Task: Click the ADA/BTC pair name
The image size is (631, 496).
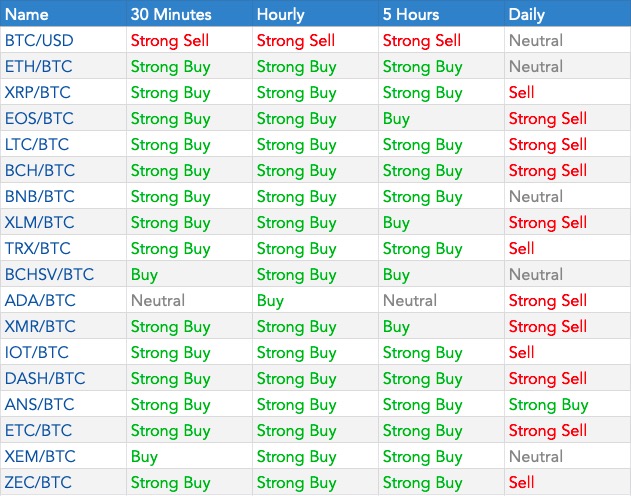Action: click(x=39, y=300)
